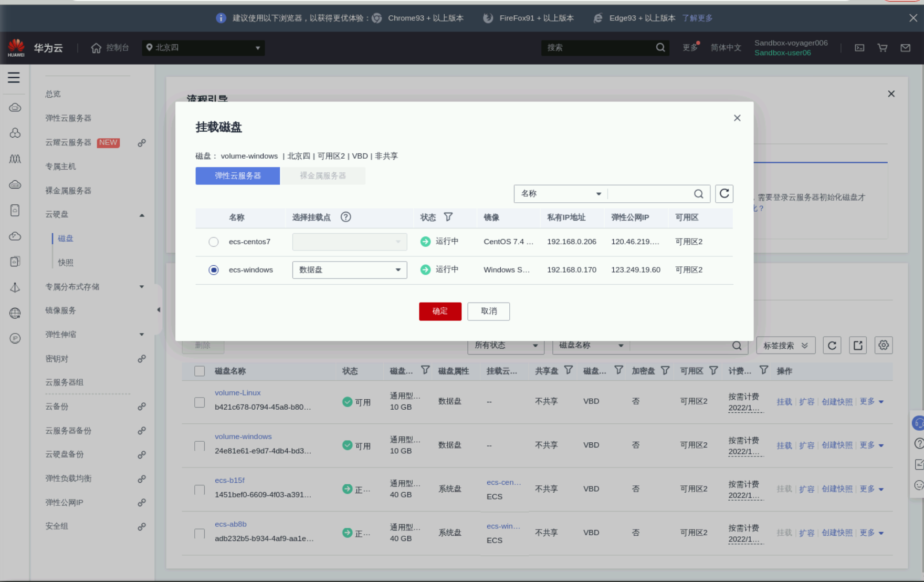Open the shopping cart icon
924x582 pixels.
883,48
